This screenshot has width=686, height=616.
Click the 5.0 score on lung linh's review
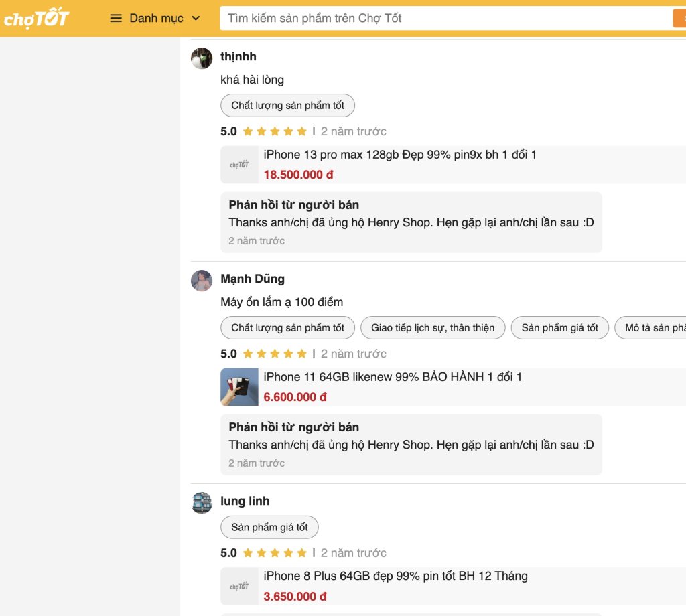228,553
